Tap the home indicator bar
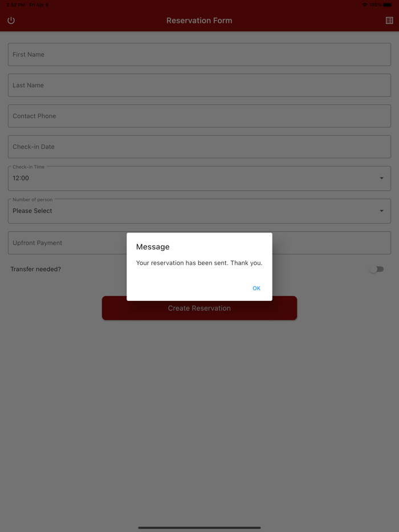399x532 pixels. 199,527
